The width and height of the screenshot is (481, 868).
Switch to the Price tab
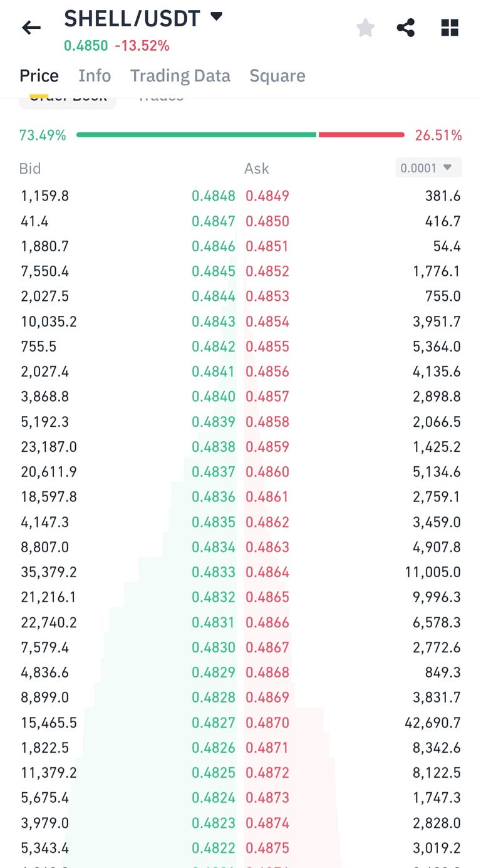point(39,76)
